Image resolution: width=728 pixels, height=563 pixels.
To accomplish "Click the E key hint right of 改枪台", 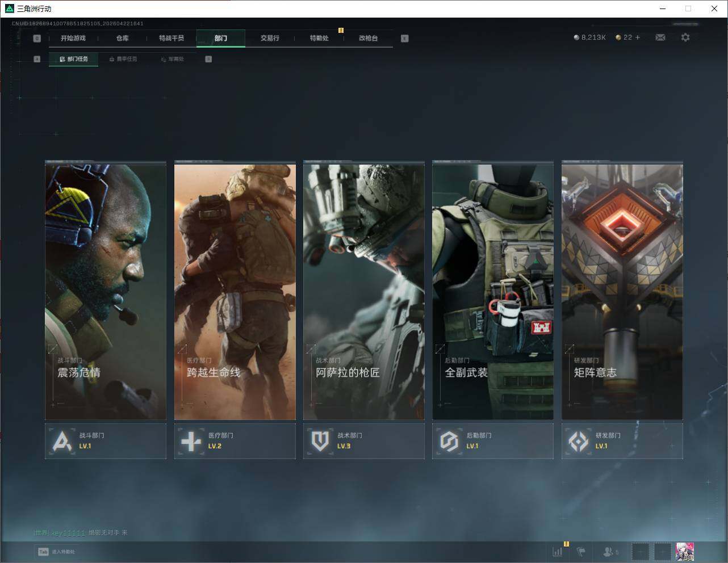I will pos(404,38).
